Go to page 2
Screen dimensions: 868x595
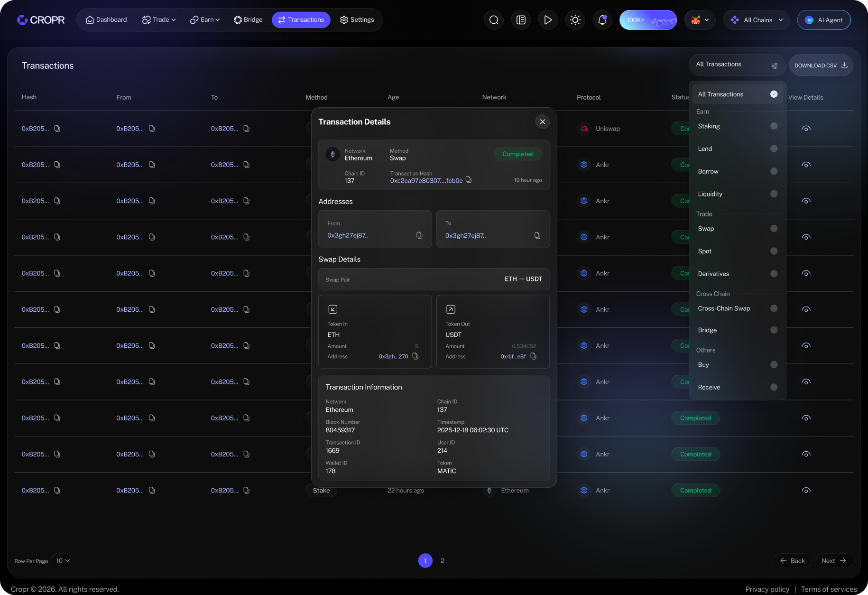(x=443, y=561)
